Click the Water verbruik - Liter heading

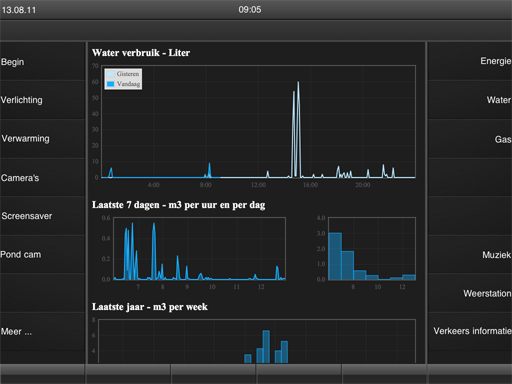click(141, 53)
